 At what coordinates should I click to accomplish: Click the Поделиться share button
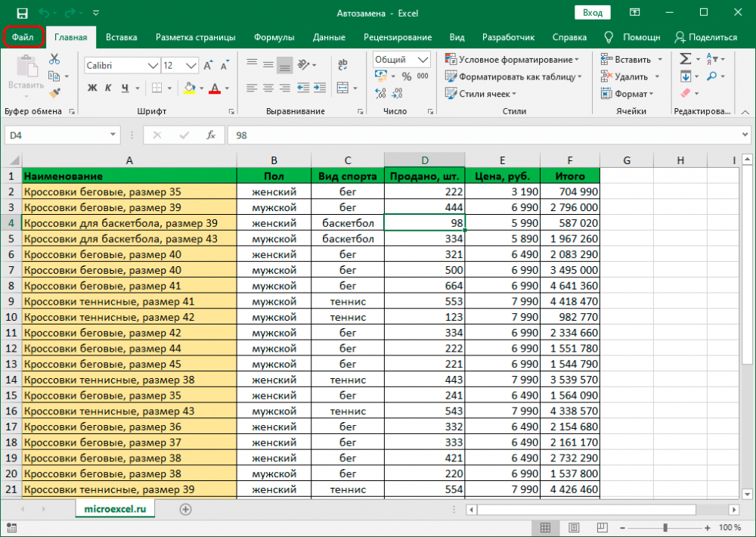point(706,37)
